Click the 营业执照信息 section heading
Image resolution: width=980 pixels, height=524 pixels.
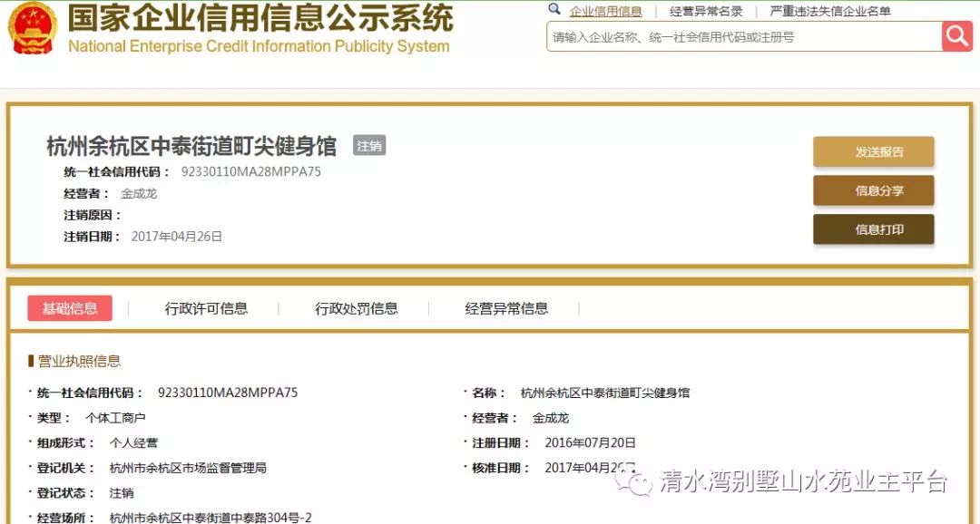point(79,361)
